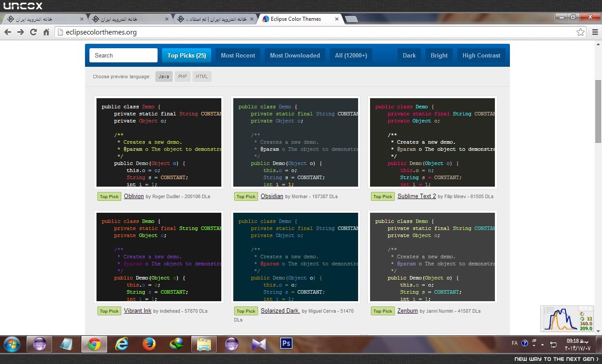Show the Top Picks (25) themes
The width and height of the screenshot is (602, 364).
coord(187,55)
